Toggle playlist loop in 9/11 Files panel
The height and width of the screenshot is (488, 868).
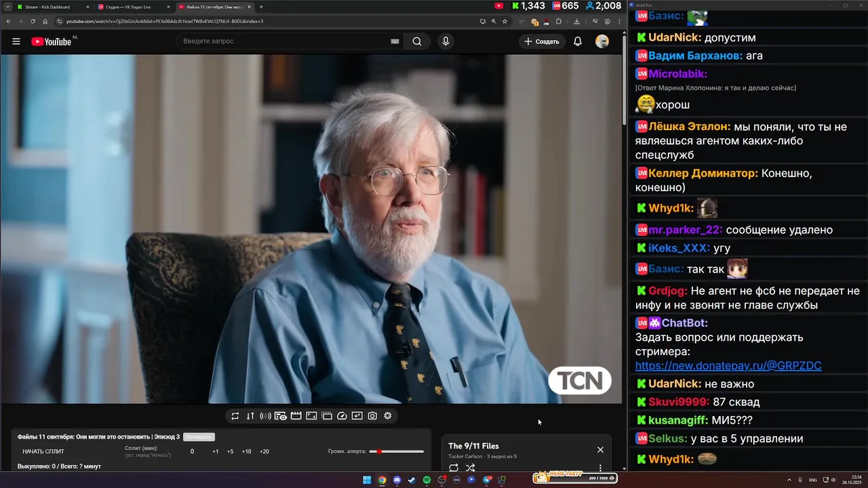pos(454,468)
